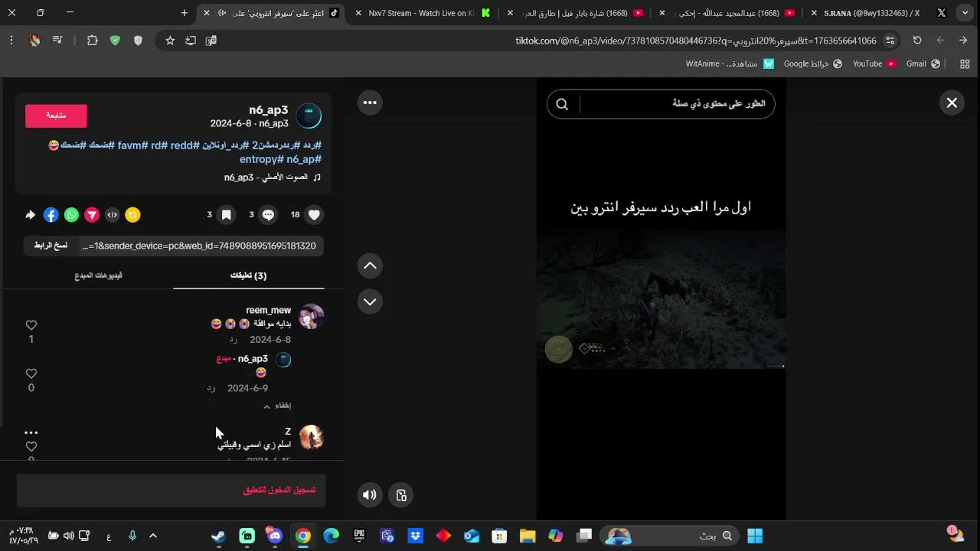Show hidden system tray icons
This screenshot has height=551, width=980.
pyautogui.click(x=152, y=536)
